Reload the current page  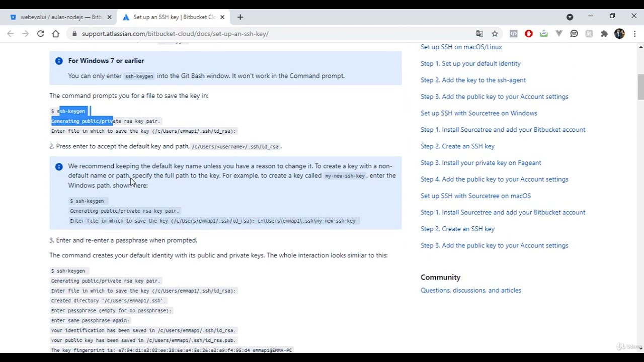pos(41,34)
